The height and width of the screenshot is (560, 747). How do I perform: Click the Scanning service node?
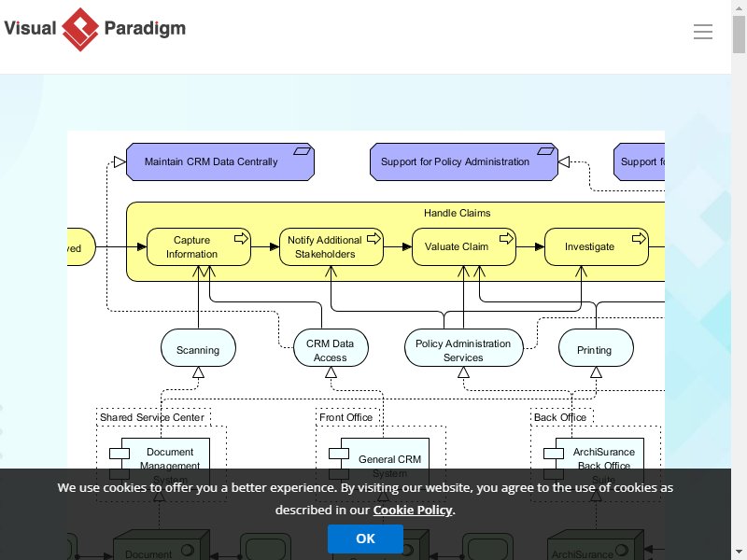198,347
